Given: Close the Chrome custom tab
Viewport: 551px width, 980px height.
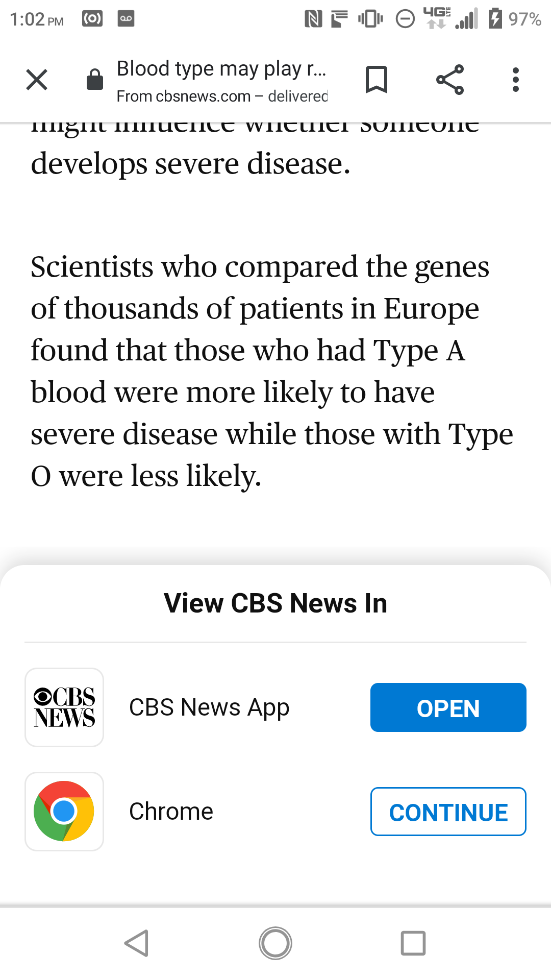Looking at the screenshot, I should tap(37, 80).
